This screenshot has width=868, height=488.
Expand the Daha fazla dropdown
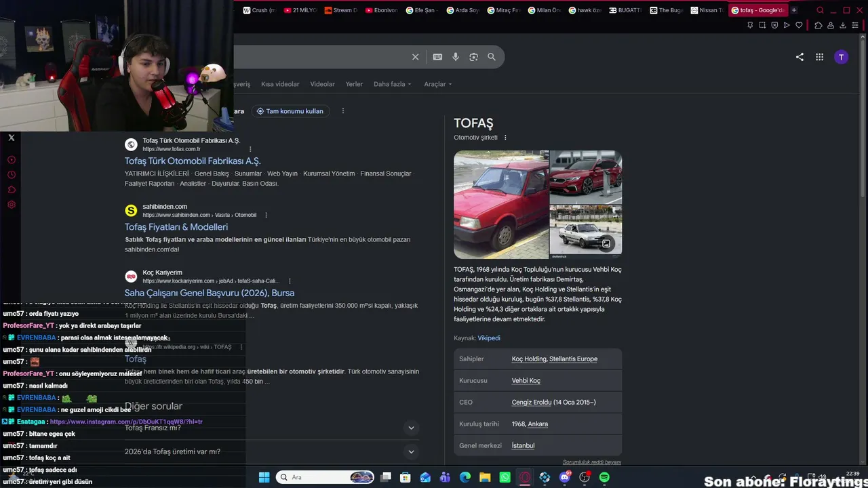coord(392,84)
